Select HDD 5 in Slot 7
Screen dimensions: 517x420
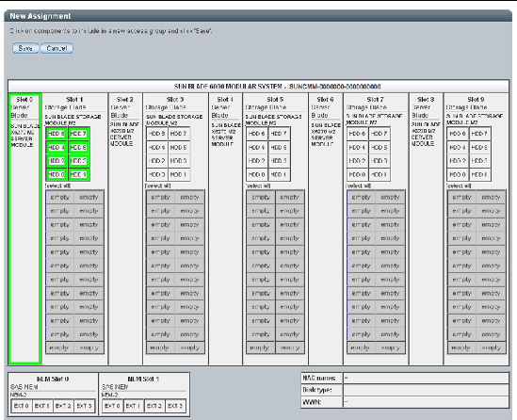[x=380, y=147]
